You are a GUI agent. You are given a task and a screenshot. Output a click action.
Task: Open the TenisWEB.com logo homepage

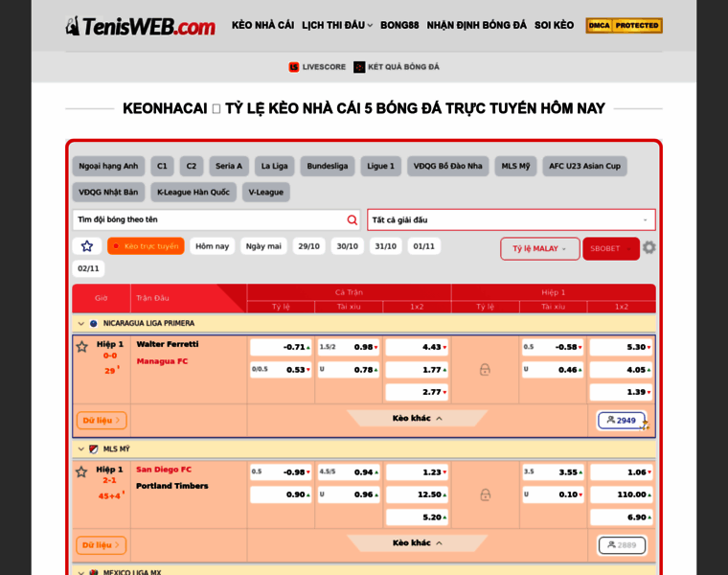pyautogui.click(x=140, y=27)
